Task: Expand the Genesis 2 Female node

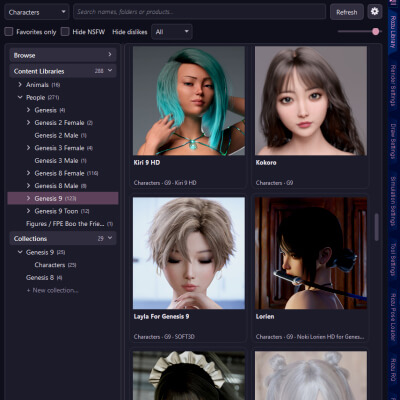Action: (x=28, y=123)
